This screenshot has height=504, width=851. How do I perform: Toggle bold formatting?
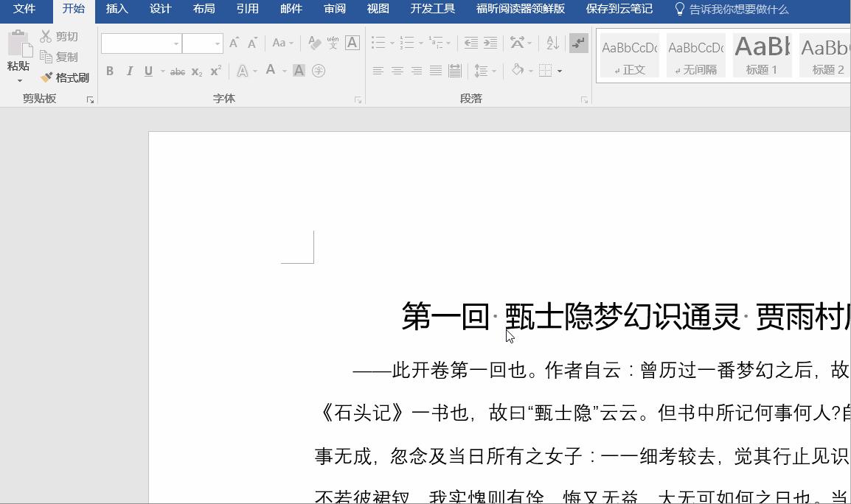click(x=110, y=71)
